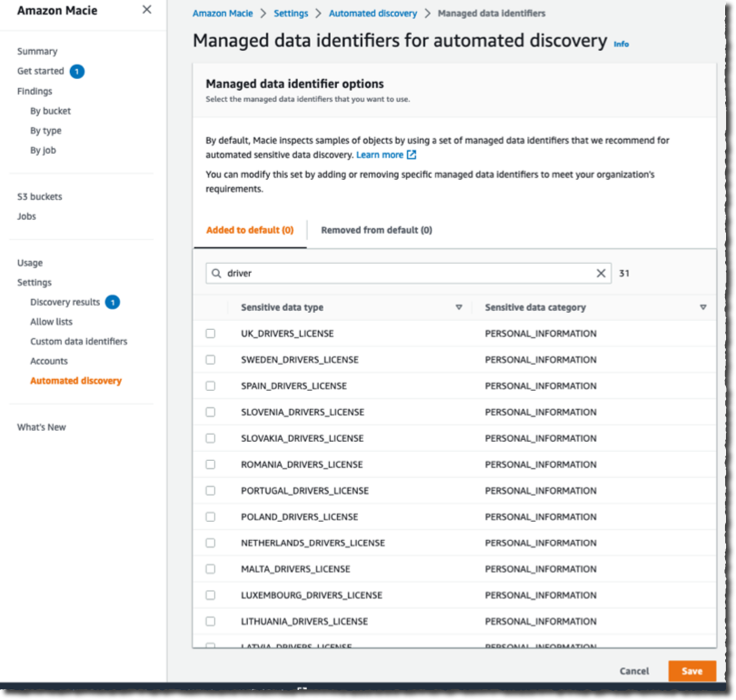The width and height of the screenshot is (736, 700).
Task: Close the Amazon Macie navigation panel
Action: click(x=147, y=9)
